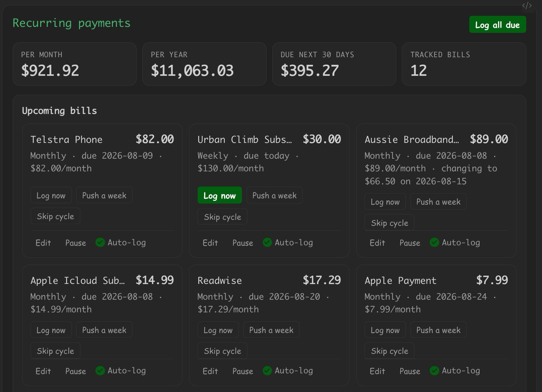Push Apple Payment bill a week
Image resolution: width=542 pixels, height=392 pixels.
pyautogui.click(x=438, y=330)
